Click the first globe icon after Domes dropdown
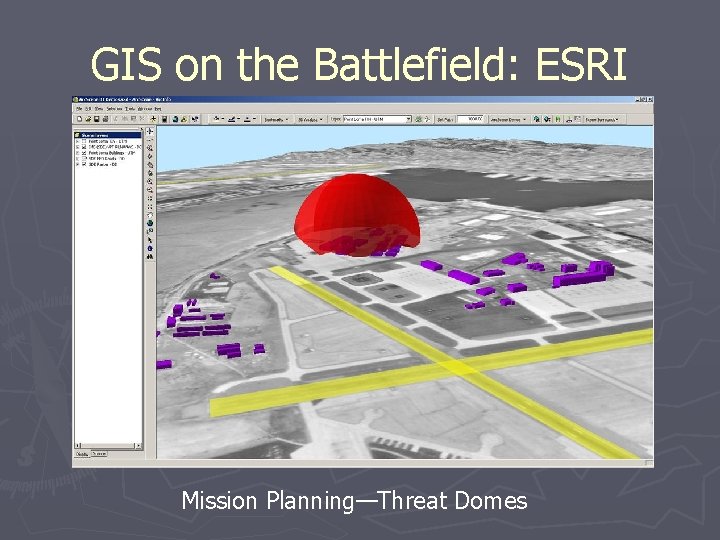This screenshot has width=720, height=540. (536, 119)
